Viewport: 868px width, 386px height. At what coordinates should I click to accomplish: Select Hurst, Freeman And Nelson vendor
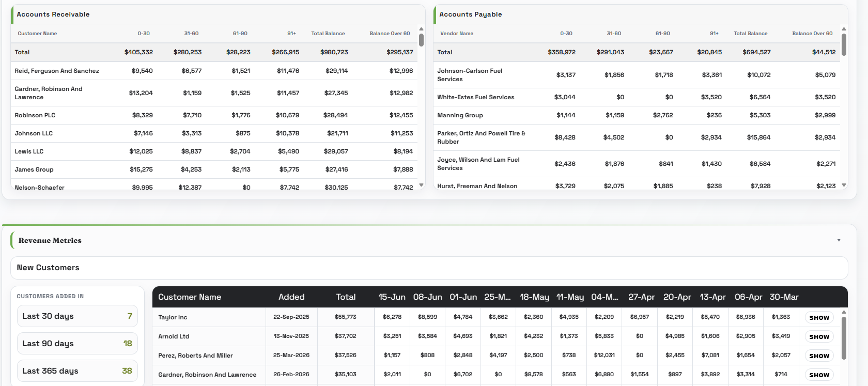pos(637,184)
